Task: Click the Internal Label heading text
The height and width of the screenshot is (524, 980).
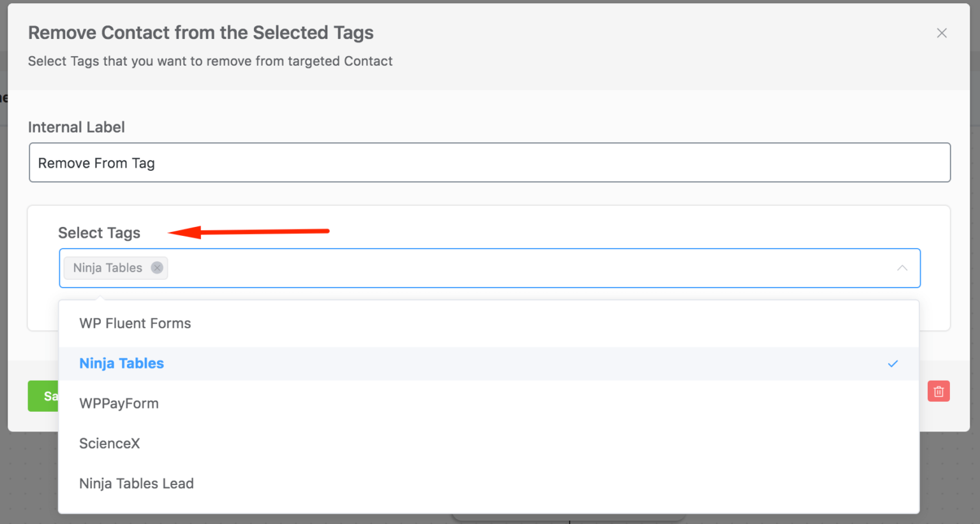Action: 77,127
